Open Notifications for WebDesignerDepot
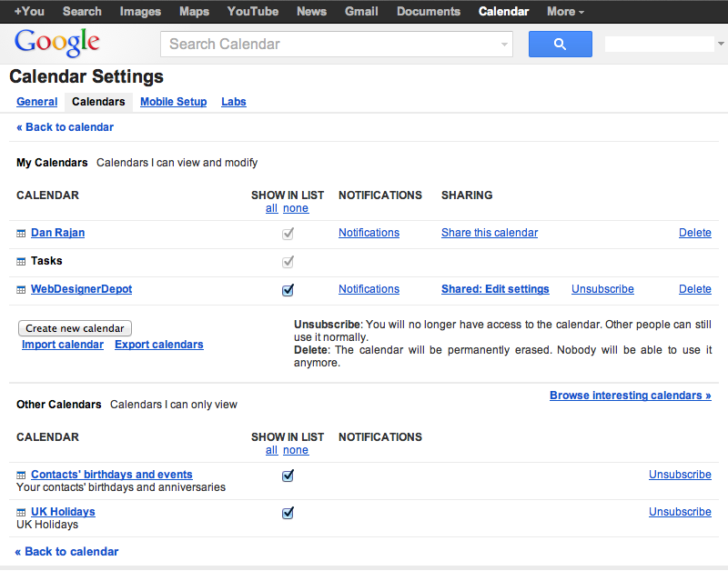This screenshot has width=728, height=571. pos(369,289)
